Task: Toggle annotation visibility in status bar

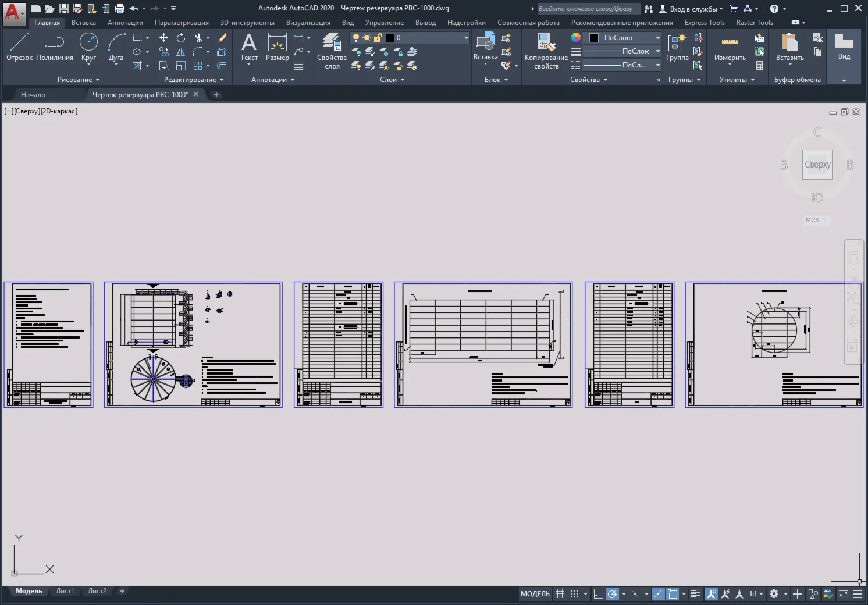Action: click(712, 594)
